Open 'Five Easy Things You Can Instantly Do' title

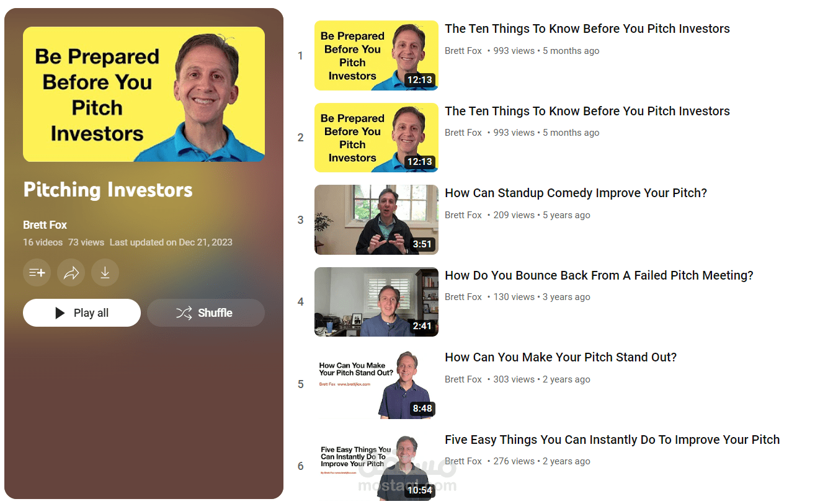(612, 440)
